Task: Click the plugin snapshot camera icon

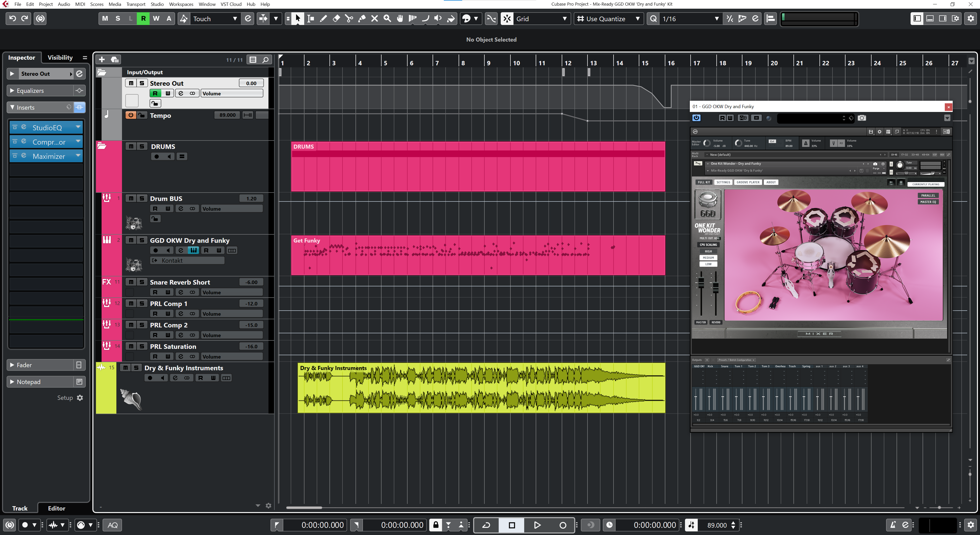Action: 862,118
